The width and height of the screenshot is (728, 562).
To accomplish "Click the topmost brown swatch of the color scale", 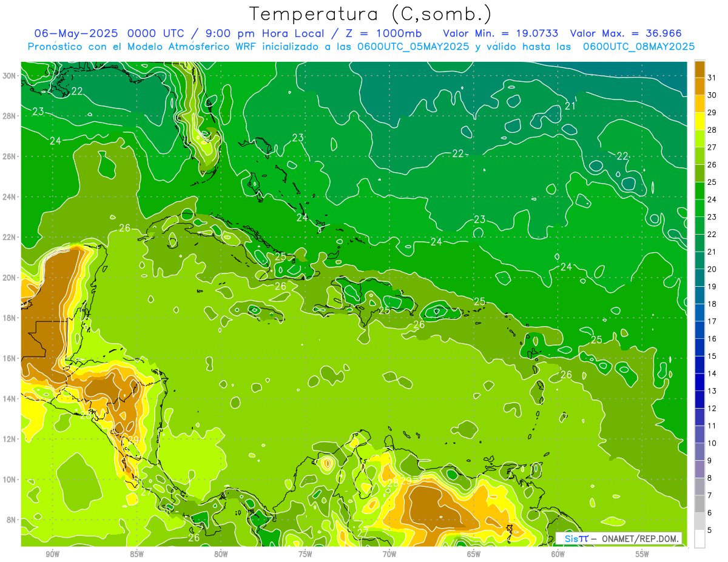I will pos(699,69).
